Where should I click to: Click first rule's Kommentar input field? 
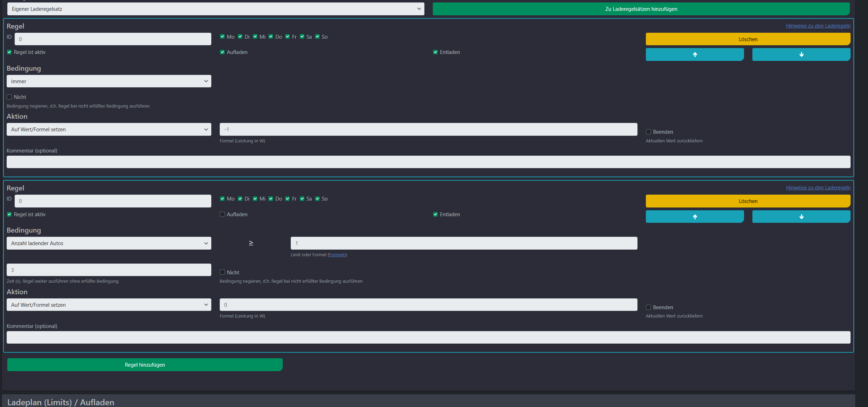tap(428, 162)
